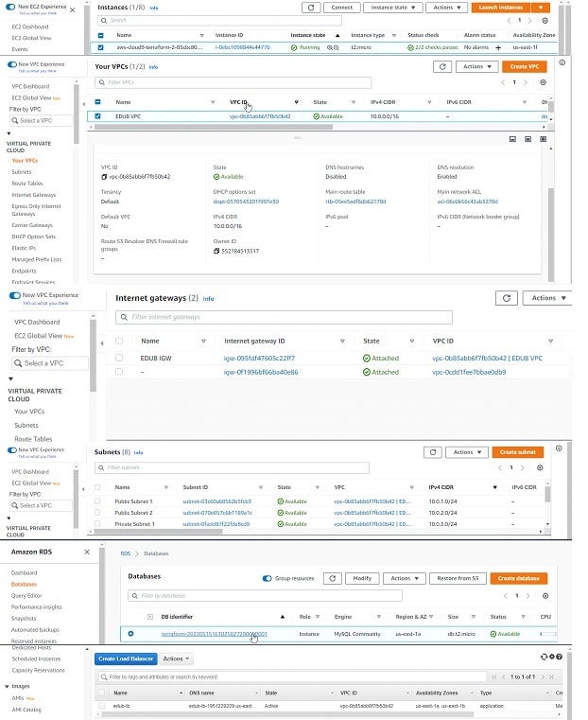The image size is (588, 720).
Task: Open Elastic IPs in VPC sidebar
Action: pos(24,248)
